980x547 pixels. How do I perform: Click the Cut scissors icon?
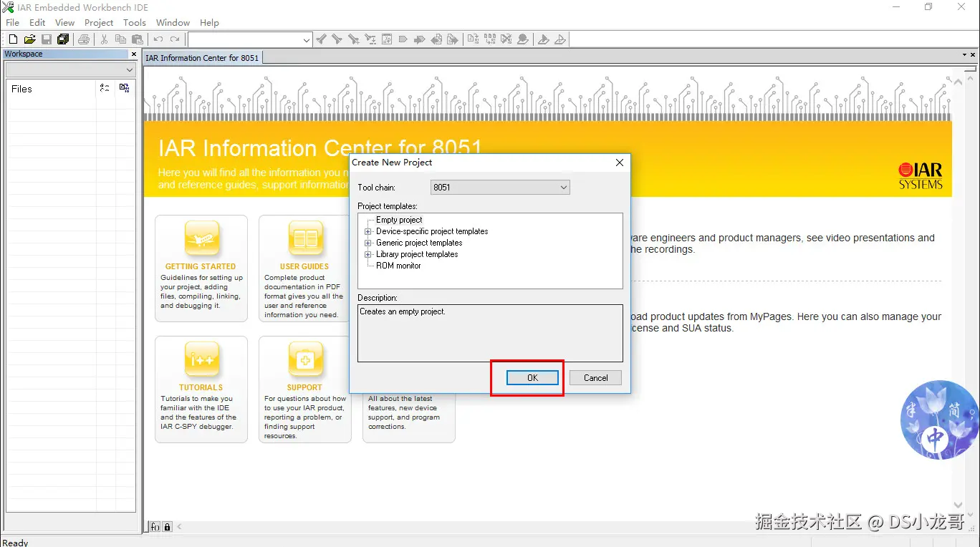(x=104, y=39)
